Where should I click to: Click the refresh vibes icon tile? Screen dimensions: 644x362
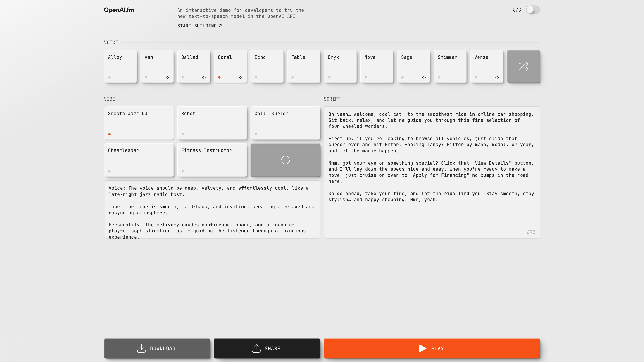[x=285, y=160]
